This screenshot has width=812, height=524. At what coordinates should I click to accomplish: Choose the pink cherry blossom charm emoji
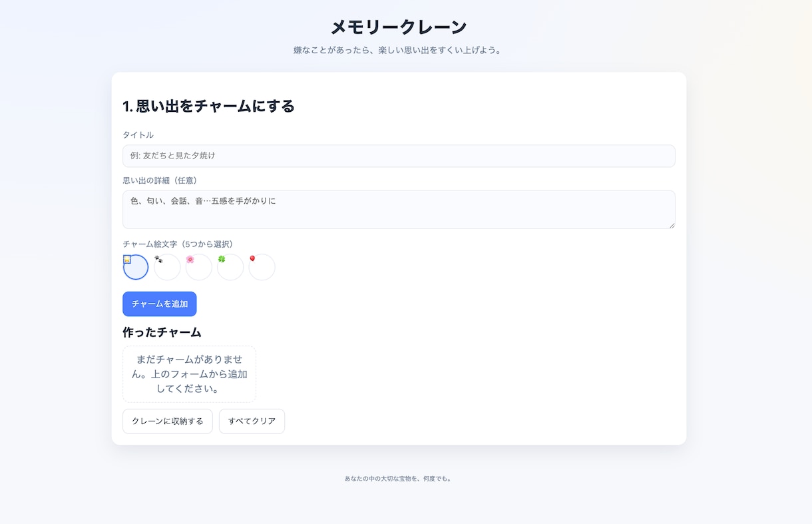point(199,267)
